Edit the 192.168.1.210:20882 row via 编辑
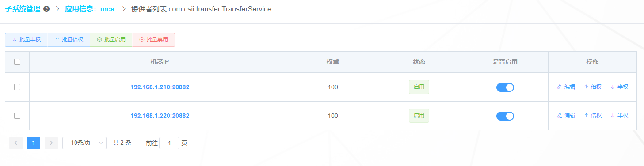This screenshot has width=644, height=166. point(566,87)
